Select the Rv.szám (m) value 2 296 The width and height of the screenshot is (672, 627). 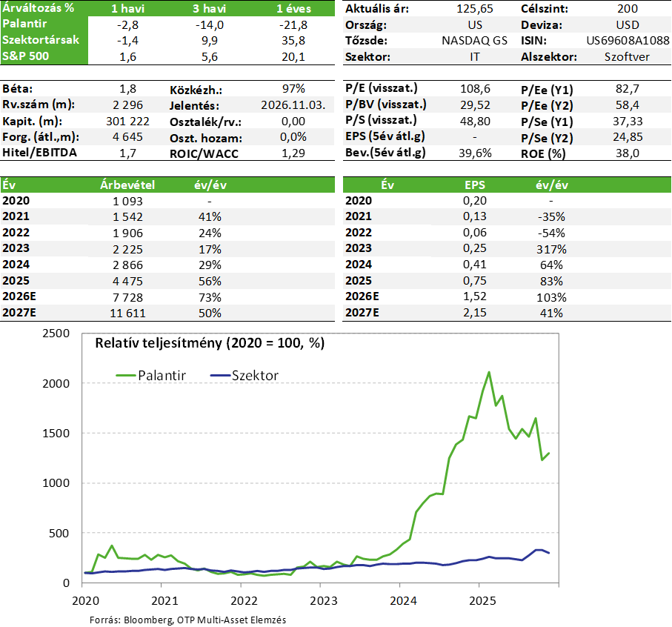pyautogui.click(x=127, y=105)
